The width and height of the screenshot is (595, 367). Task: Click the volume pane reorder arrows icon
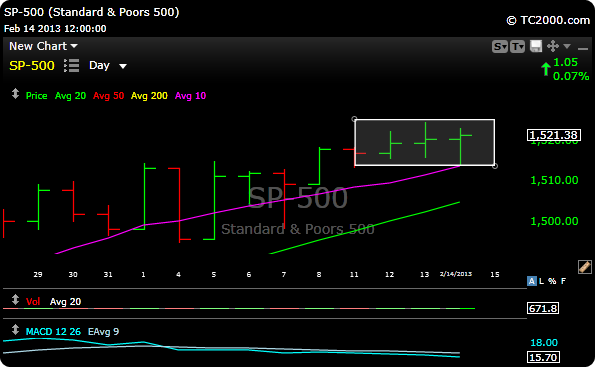tap(15, 299)
